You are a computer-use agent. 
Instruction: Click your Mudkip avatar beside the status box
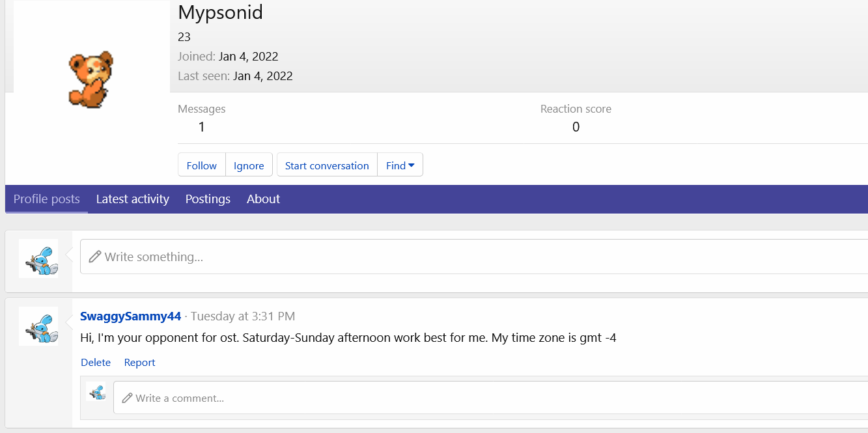[38, 258]
